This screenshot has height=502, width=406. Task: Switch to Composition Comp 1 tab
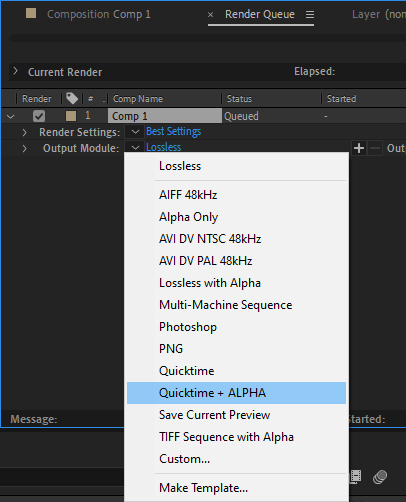coord(99,14)
